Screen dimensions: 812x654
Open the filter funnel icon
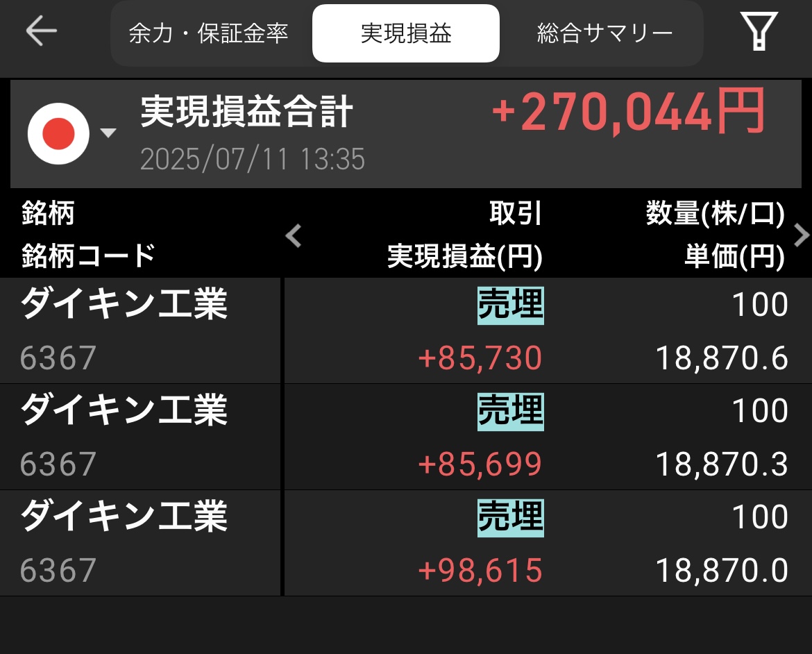point(759,31)
